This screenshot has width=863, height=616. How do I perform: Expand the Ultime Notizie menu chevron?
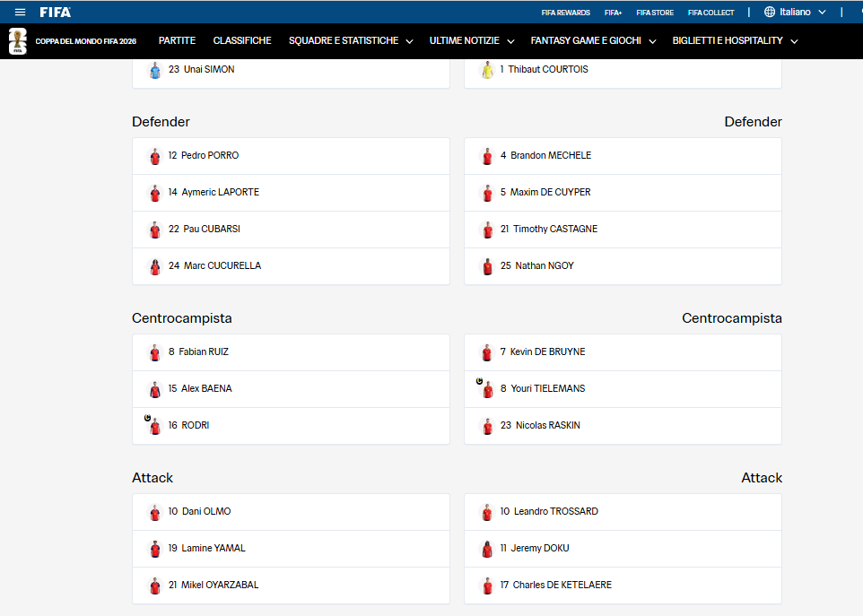[x=510, y=41]
